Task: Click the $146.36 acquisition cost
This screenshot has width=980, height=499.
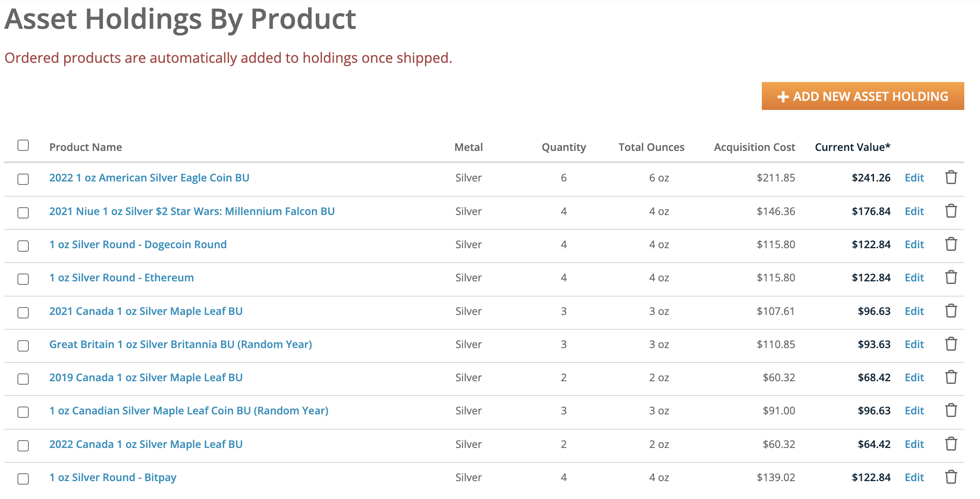Action: (776, 211)
